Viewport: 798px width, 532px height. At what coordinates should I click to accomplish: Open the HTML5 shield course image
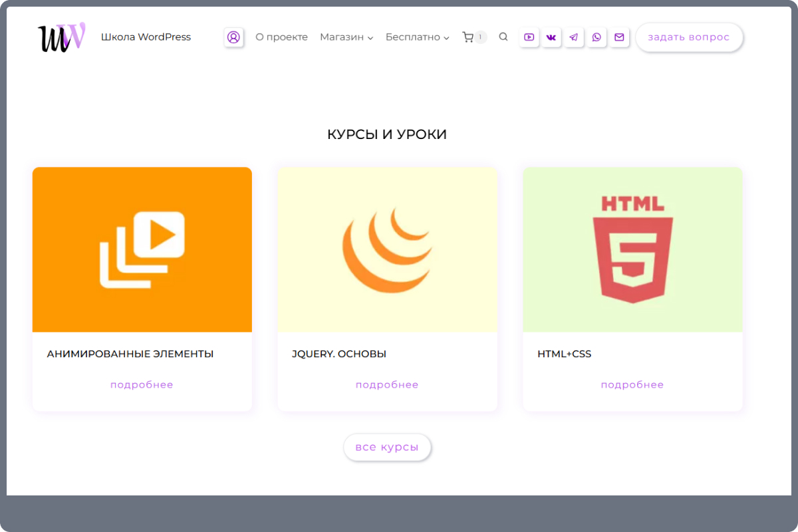pyautogui.click(x=632, y=249)
